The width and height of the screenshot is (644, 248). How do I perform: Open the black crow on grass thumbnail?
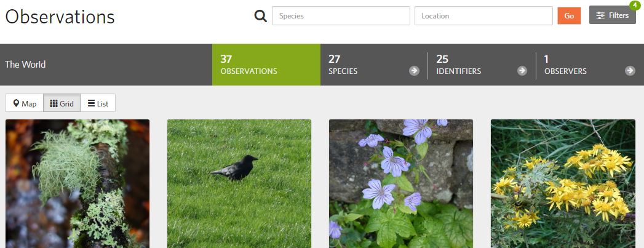tap(239, 183)
